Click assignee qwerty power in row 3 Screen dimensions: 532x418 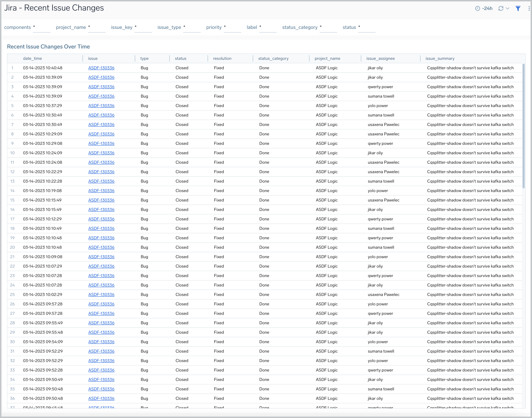coord(380,87)
